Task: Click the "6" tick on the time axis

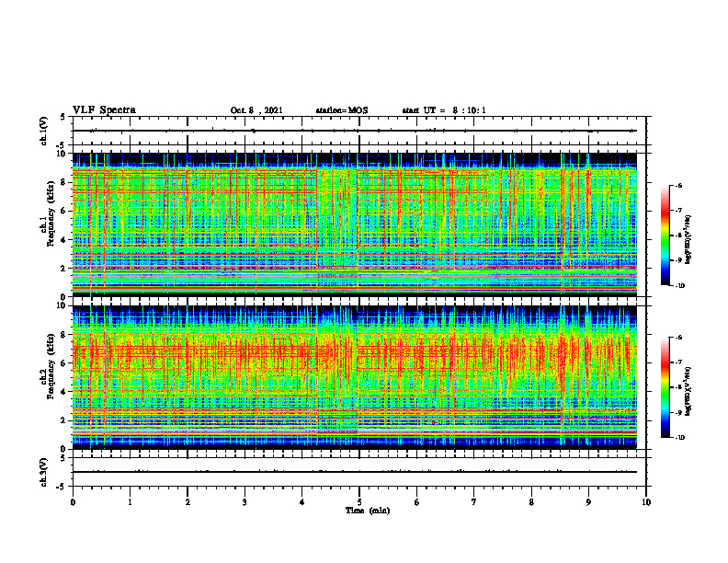Action: 417,502
